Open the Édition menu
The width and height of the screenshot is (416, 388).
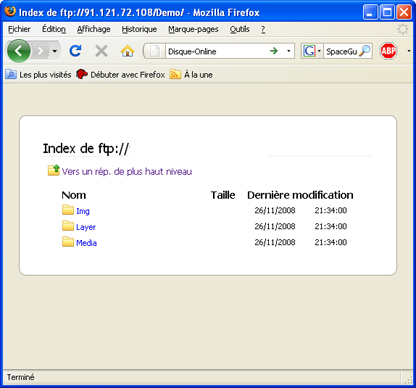pyautogui.click(x=54, y=29)
